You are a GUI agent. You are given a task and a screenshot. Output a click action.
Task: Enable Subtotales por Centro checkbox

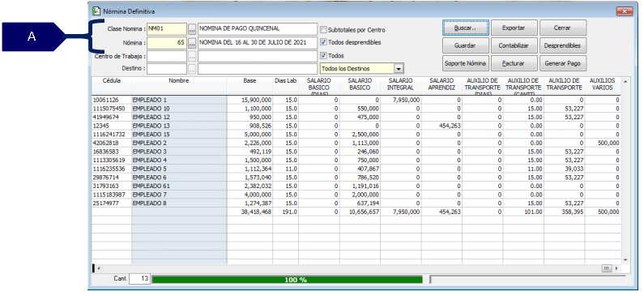324,29
